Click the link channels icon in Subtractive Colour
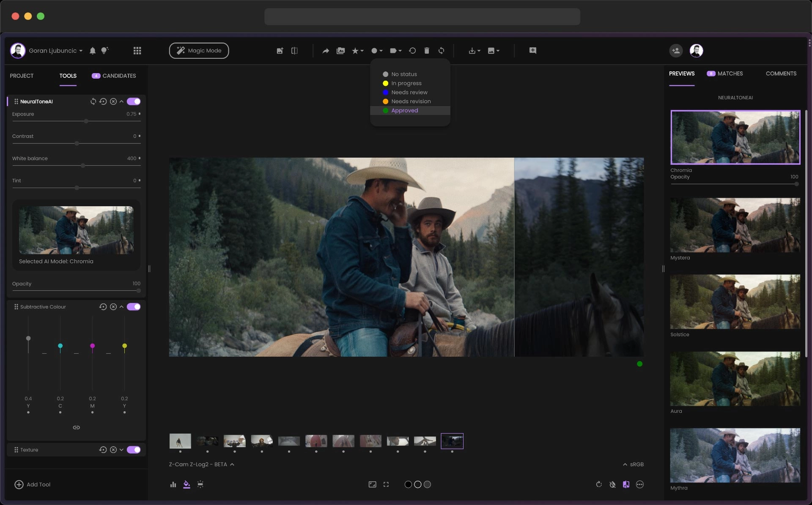The width and height of the screenshot is (812, 505). click(x=76, y=427)
